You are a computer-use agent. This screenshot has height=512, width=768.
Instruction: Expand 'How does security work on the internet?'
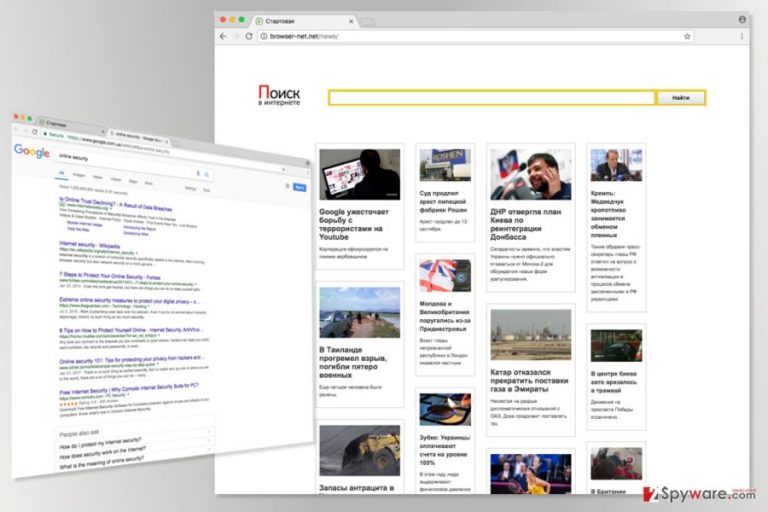[x=102, y=453]
